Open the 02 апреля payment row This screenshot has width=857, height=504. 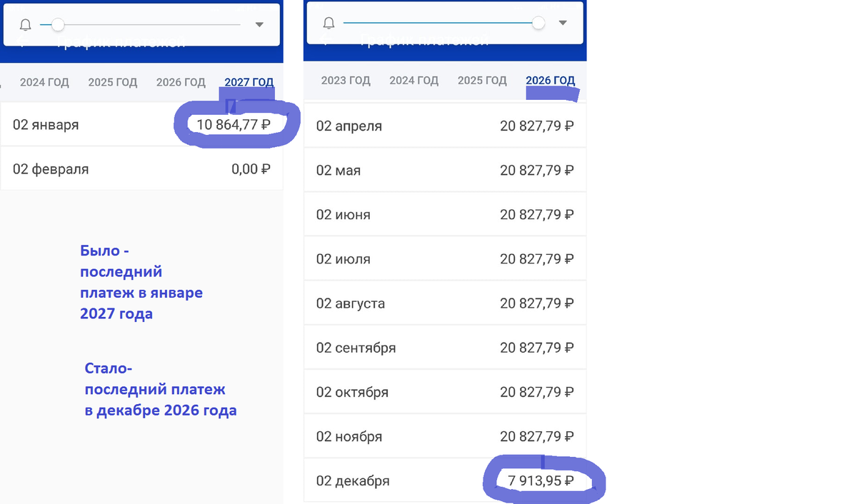pos(445,126)
